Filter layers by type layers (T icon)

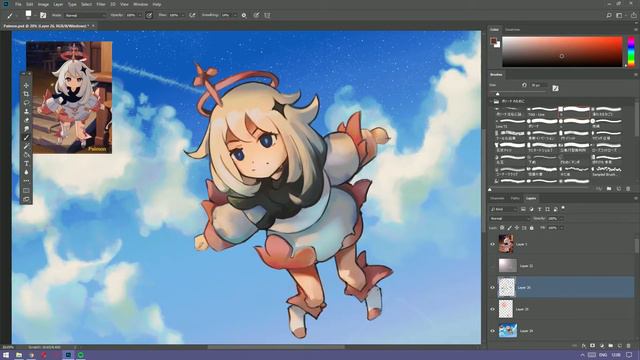pyautogui.click(x=540, y=209)
